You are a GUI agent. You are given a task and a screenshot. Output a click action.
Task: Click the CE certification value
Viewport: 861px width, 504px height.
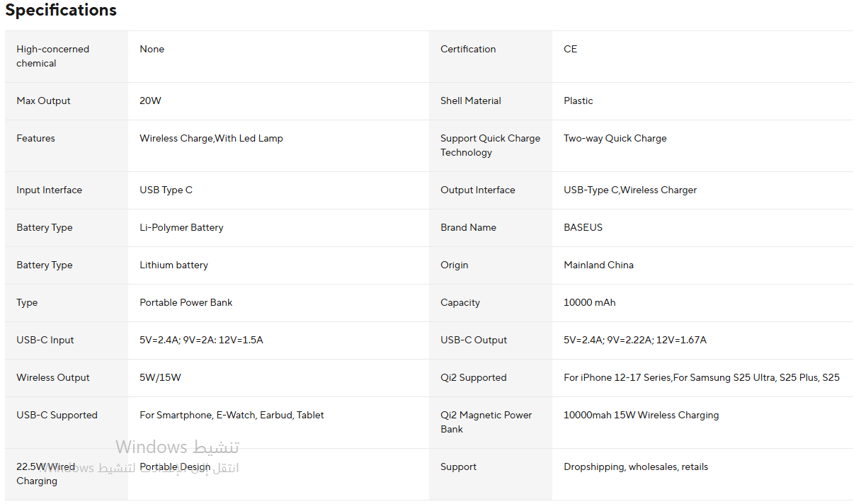(570, 49)
